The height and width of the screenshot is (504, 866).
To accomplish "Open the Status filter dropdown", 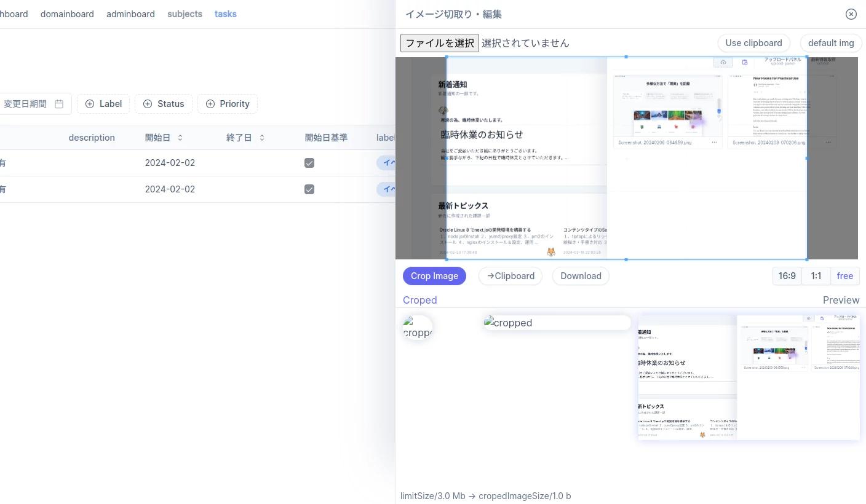I will (164, 104).
